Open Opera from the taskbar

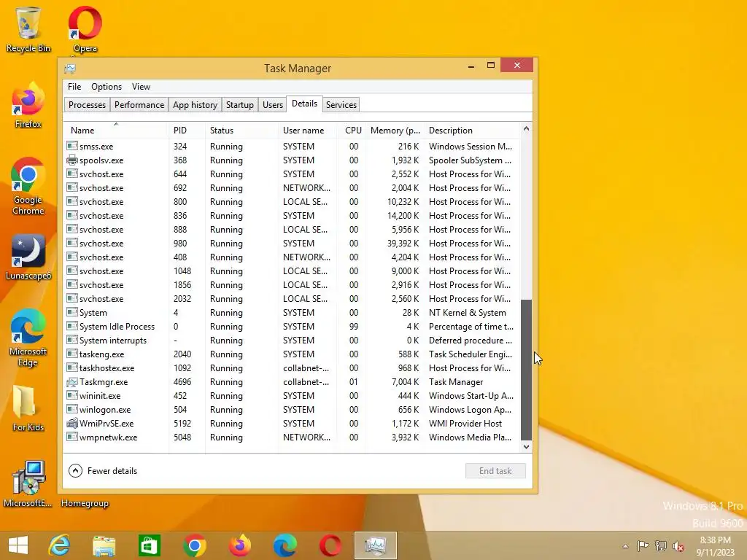click(x=330, y=545)
